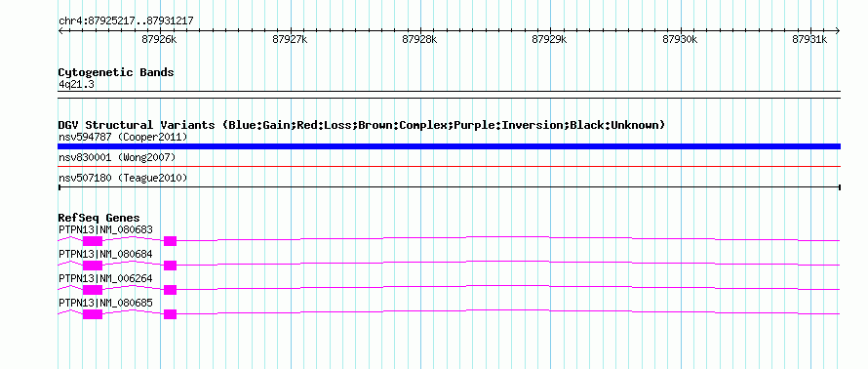The width and height of the screenshot is (868, 369).
Task: Click the blue nsv594787 gain variant bar
Action: (449, 146)
